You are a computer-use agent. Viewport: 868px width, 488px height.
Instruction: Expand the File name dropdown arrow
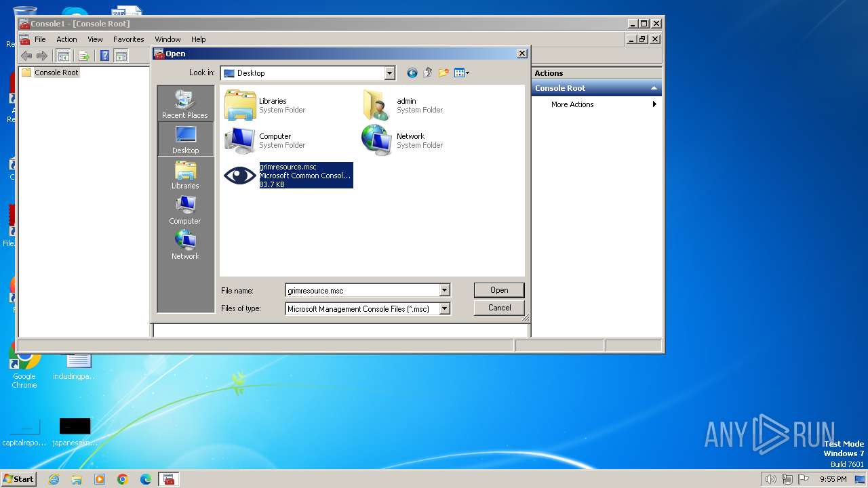click(x=444, y=290)
